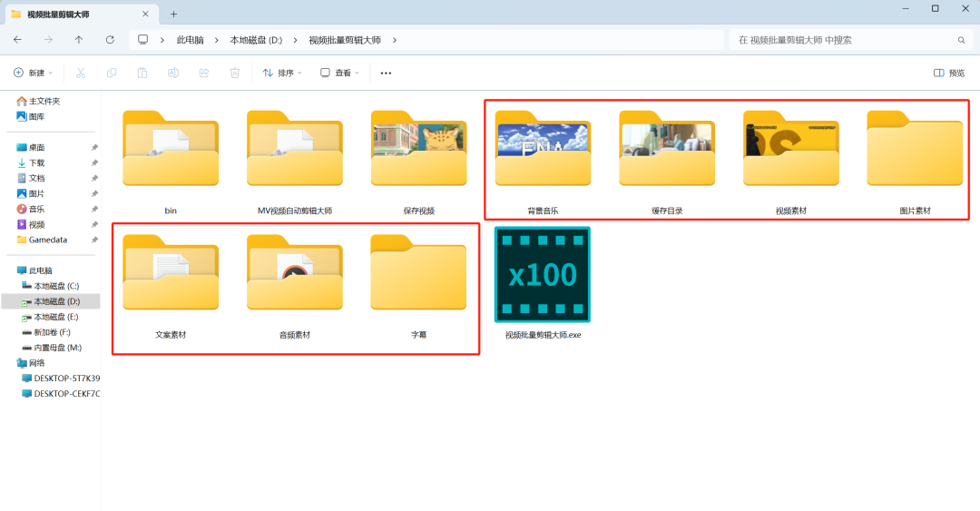
Task: Open the 文案素材 folder
Action: pyautogui.click(x=171, y=272)
